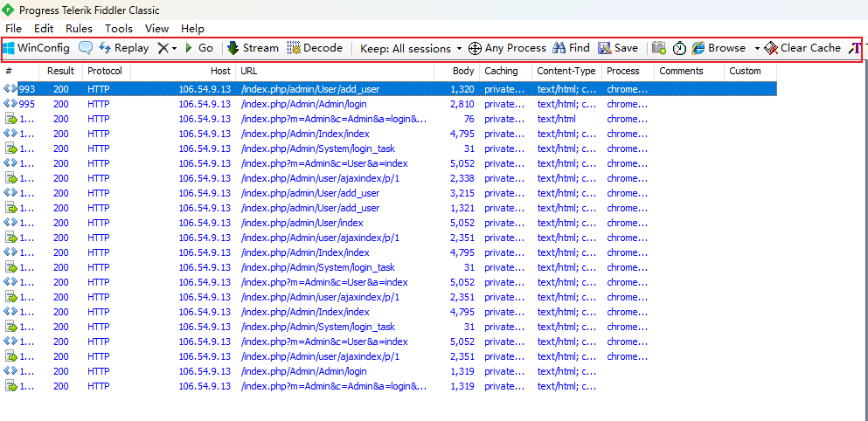Sort sessions by the # column header
The image size is (868, 421).
click(20, 71)
